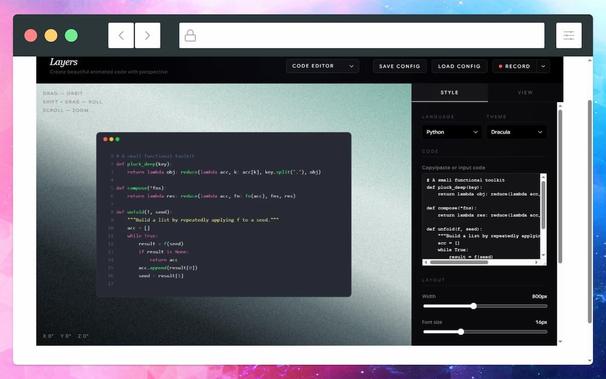Screen dimensions: 606x379
Task: Open the Python language dropdown
Action: coord(451,132)
